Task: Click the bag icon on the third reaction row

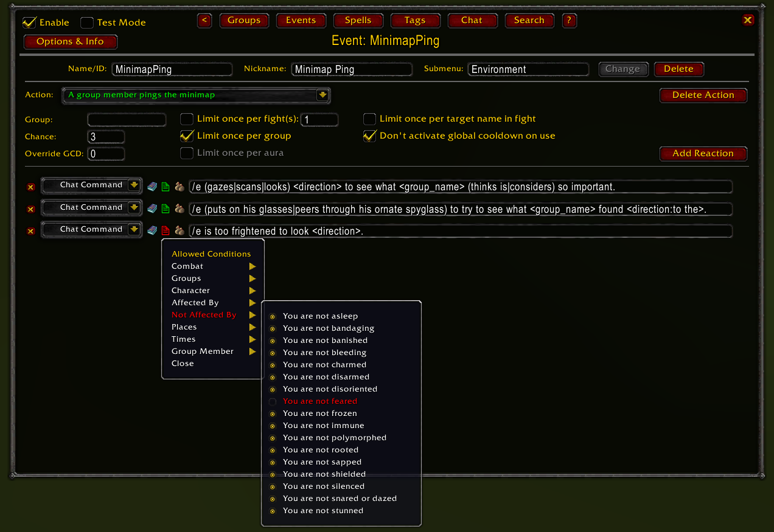Action: tap(180, 230)
